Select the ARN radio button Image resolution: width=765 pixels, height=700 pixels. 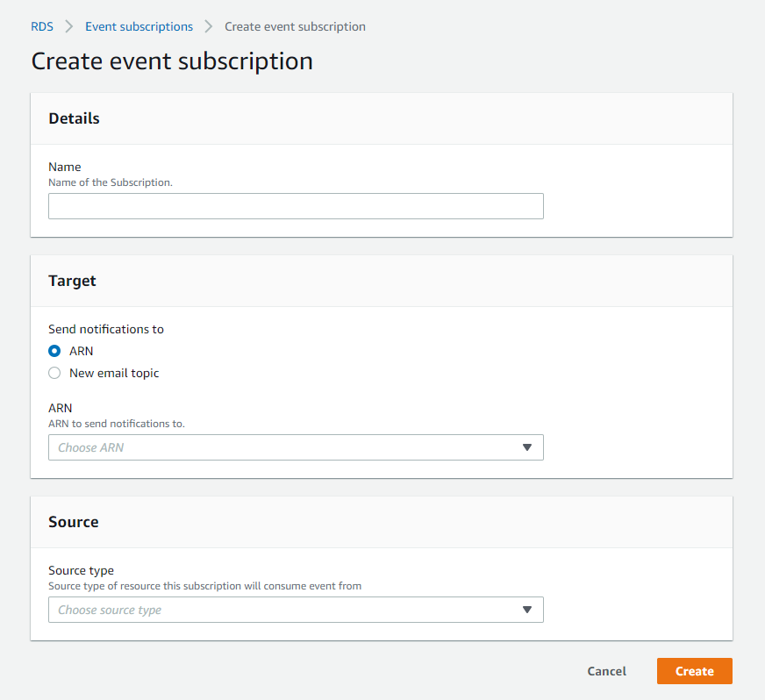tap(54, 351)
